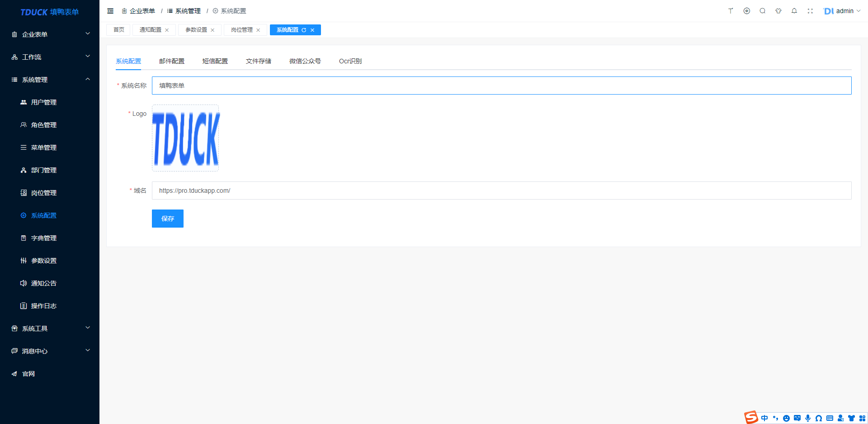Screen dimensions: 868x424
Task: Open notifications bell icon
Action: coord(794,11)
